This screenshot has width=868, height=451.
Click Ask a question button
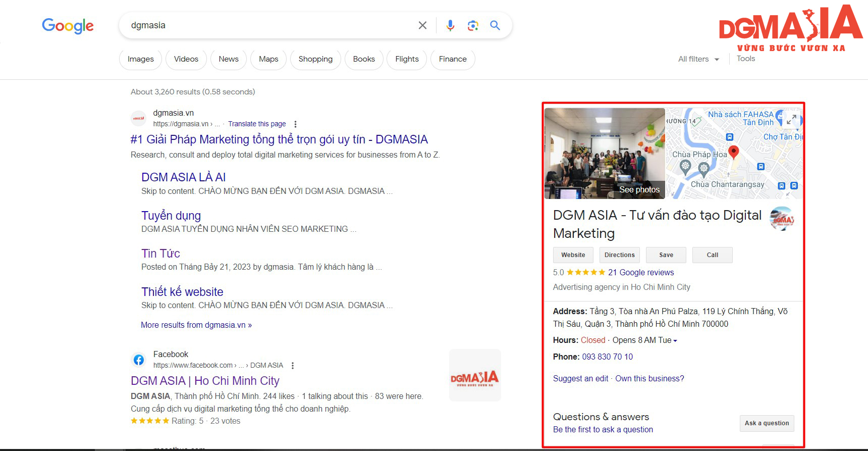tap(767, 423)
